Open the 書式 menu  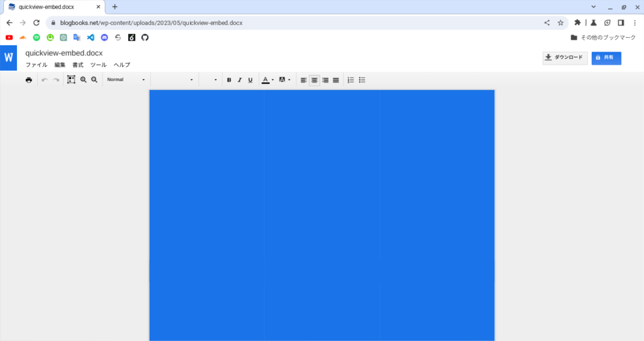tap(78, 65)
